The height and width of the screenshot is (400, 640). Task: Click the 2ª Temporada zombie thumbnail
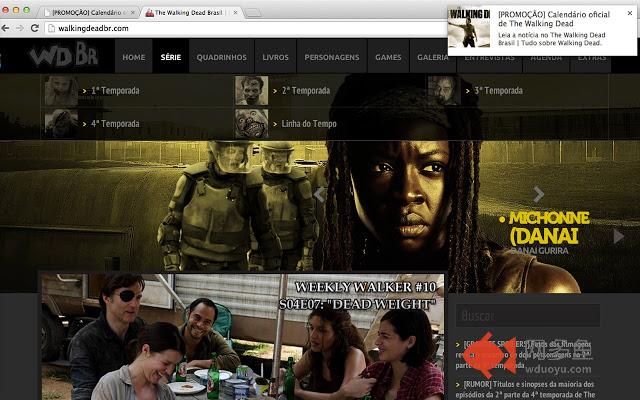[252, 91]
